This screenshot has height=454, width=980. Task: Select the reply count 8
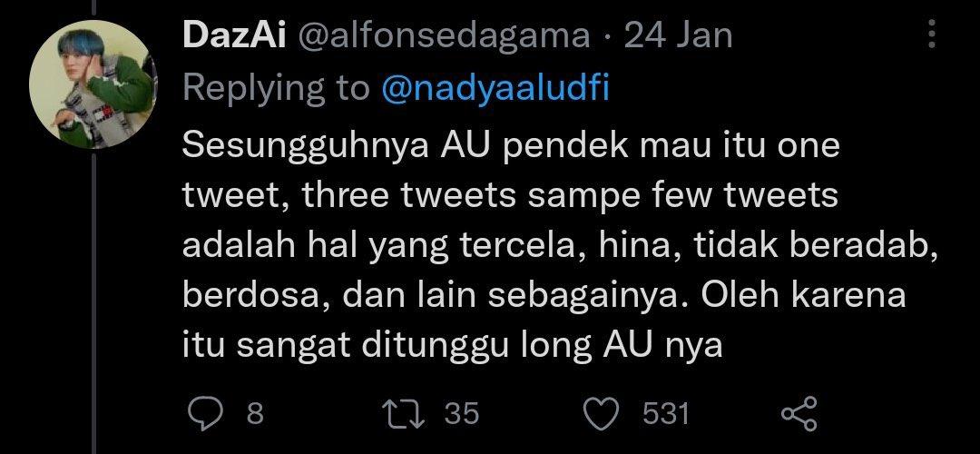point(254,414)
